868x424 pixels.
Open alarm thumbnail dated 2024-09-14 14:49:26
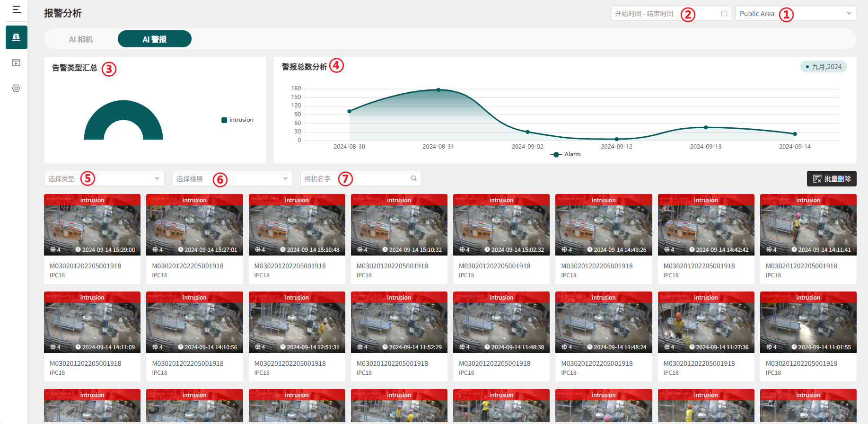604,225
